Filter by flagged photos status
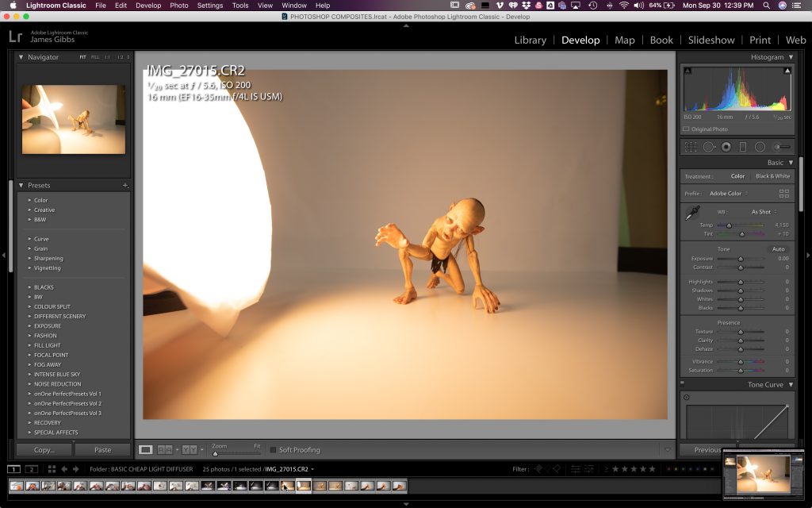This screenshot has width=812, height=508. point(538,469)
